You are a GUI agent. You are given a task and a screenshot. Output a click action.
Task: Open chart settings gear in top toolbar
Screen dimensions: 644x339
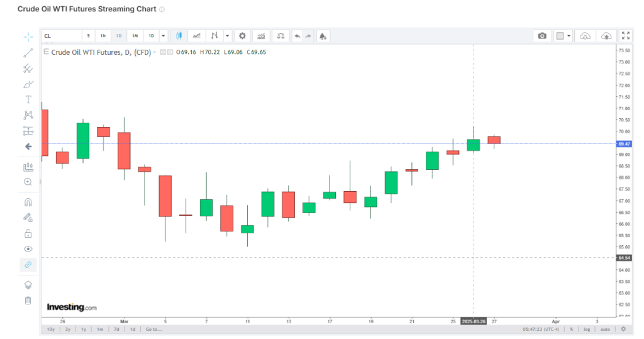click(242, 36)
